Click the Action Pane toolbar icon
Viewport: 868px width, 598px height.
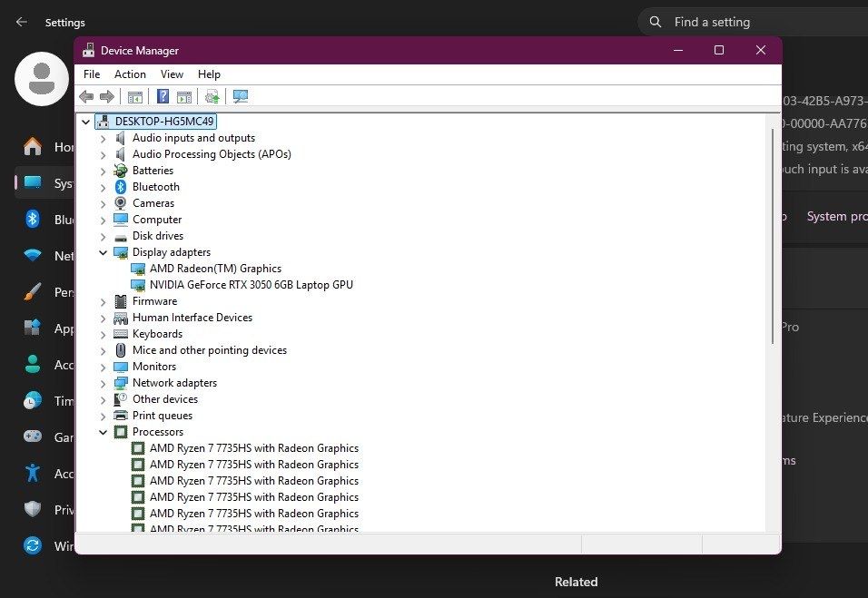pos(184,97)
